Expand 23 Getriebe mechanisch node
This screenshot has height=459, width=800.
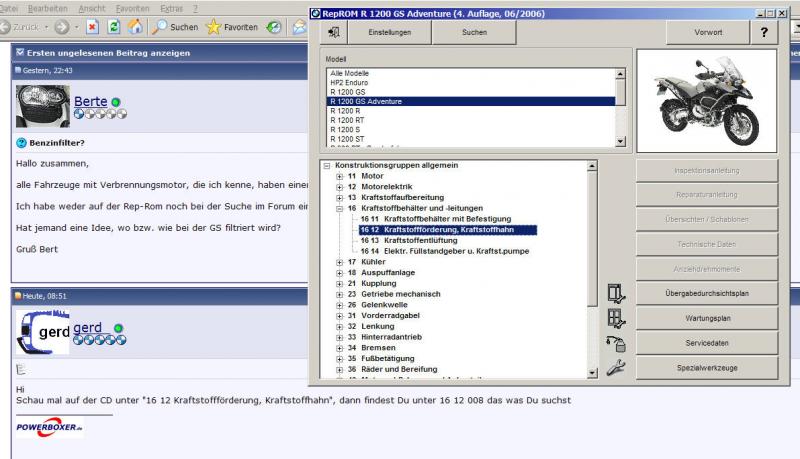(340, 294)
